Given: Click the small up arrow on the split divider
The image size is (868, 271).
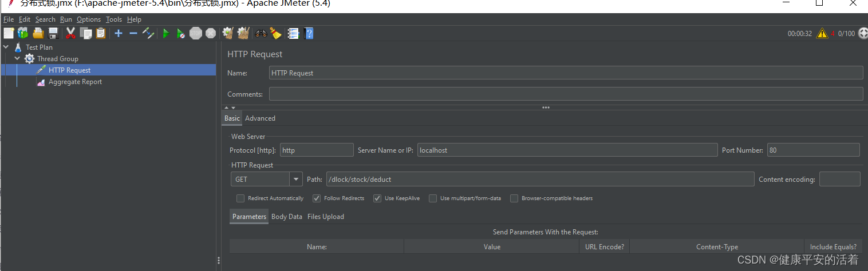Looking at the screenshot, I should pyautogui.click(x=227, y=107).
